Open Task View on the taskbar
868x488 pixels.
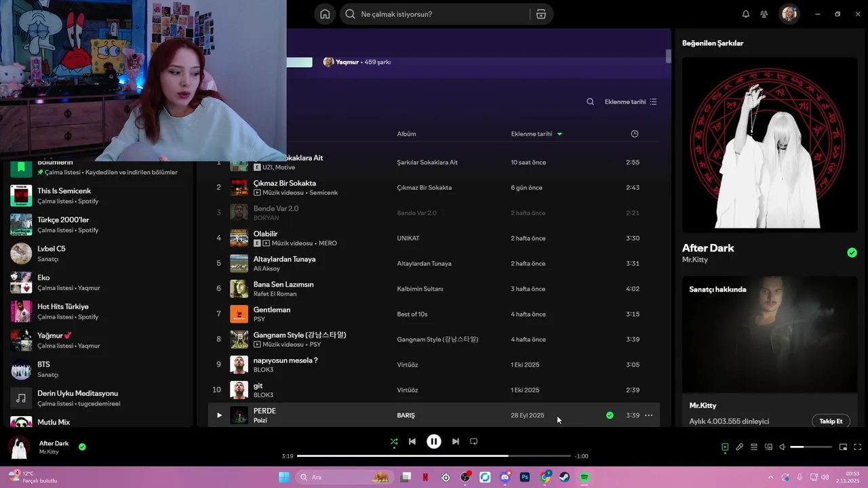pyautogui.click(x=406, y=477)
